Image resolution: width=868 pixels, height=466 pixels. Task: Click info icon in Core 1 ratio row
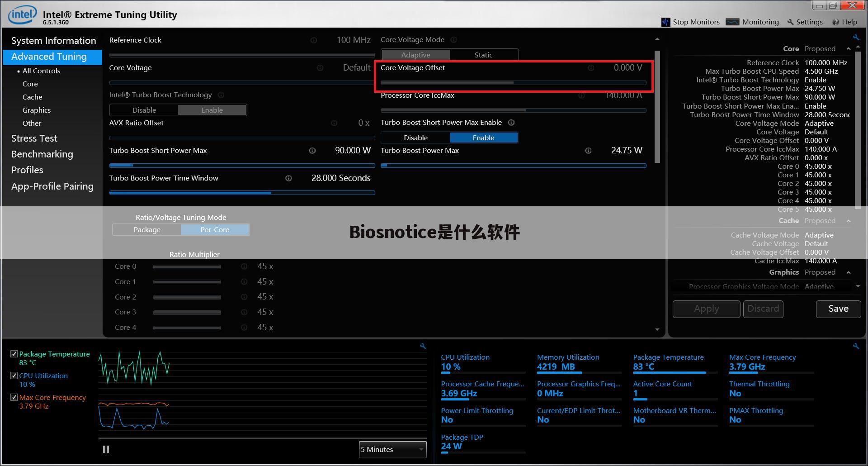244,282
